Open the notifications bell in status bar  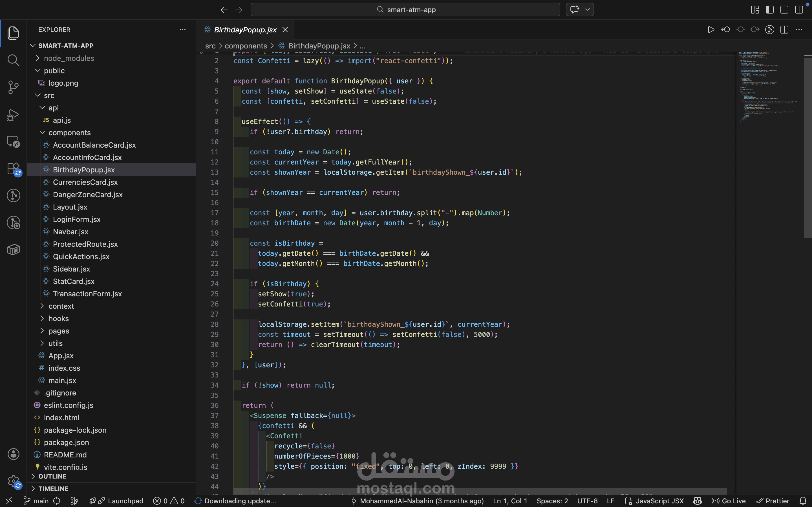point(803,501)
